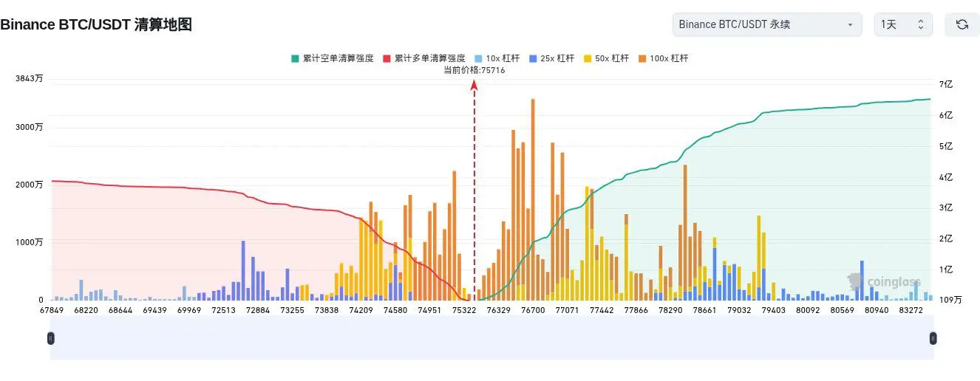Click x-axis label 77442

point(602,311)
